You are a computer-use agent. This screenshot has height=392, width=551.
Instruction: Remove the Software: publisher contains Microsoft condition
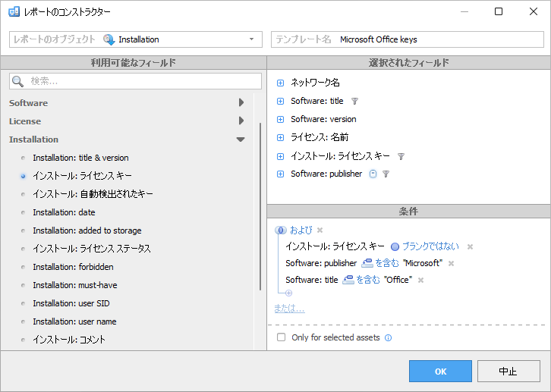click(x=451, y=263)
